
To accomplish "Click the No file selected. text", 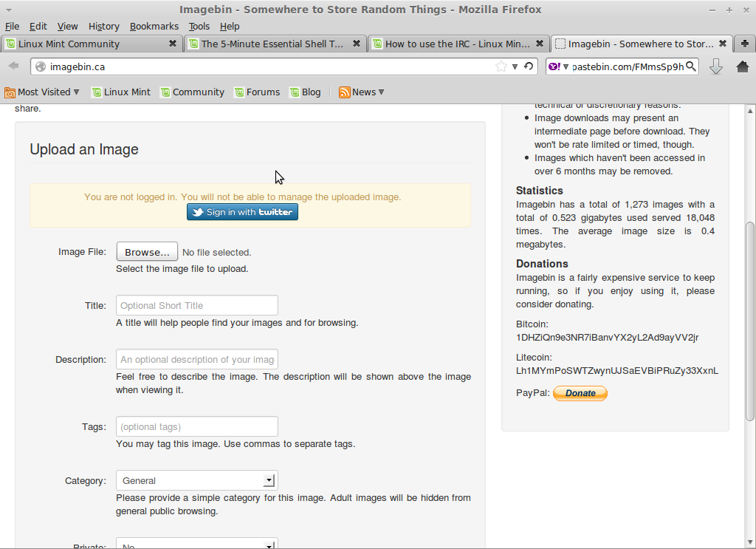I will (x=216, y=252).
